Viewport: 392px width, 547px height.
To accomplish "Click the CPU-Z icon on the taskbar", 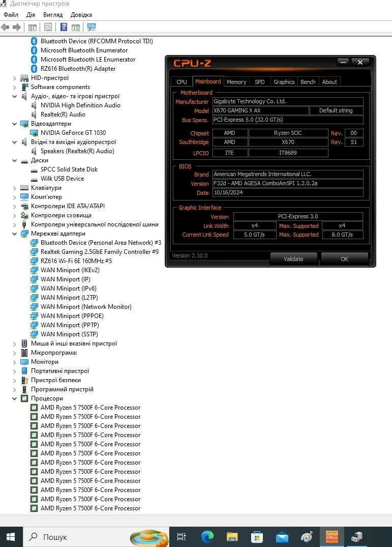I will 331,536.
